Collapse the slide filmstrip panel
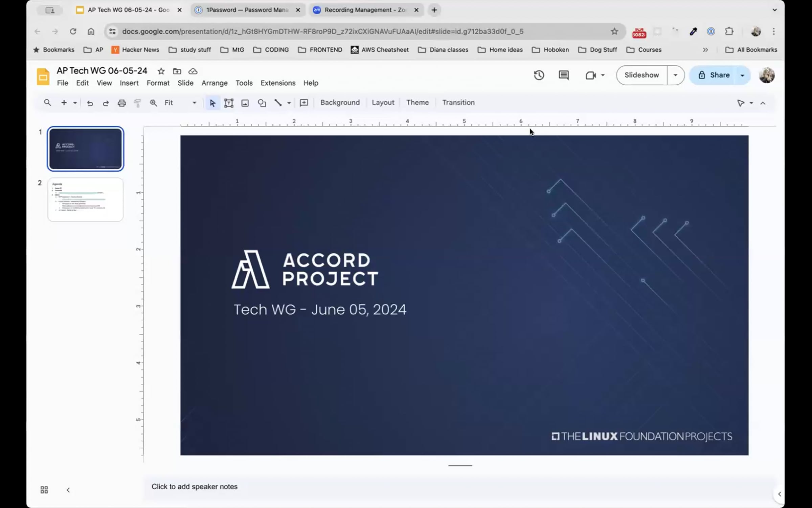Image resolution: width=812 pixels, height=508 pixels. point(68,490)
